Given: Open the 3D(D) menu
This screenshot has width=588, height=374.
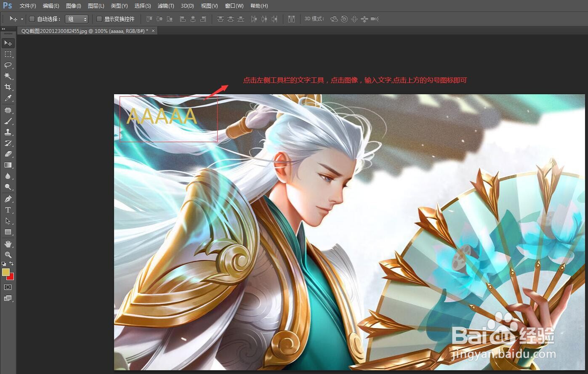Looking at the screenshot, I should tap(187, 6).
